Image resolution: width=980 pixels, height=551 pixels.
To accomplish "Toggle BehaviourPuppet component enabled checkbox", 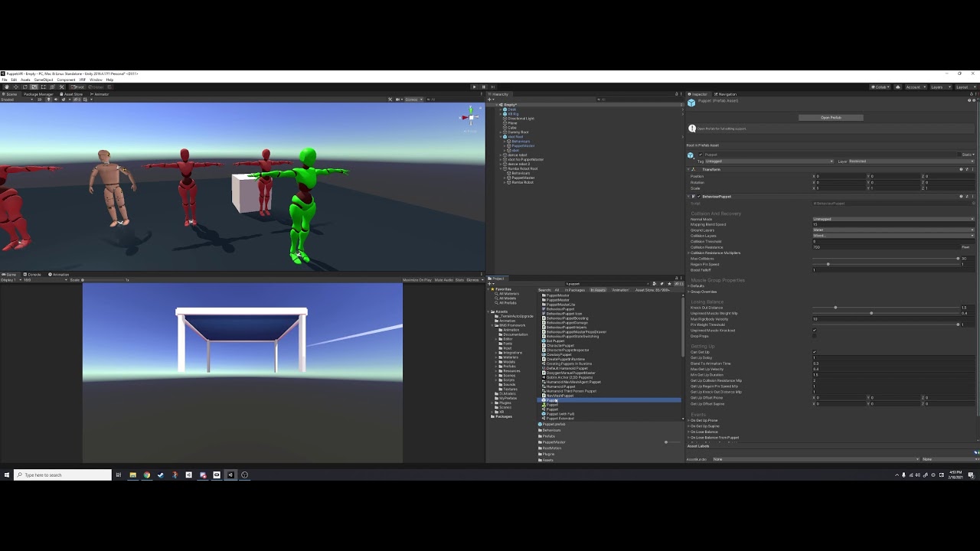I will click(699, 197).
